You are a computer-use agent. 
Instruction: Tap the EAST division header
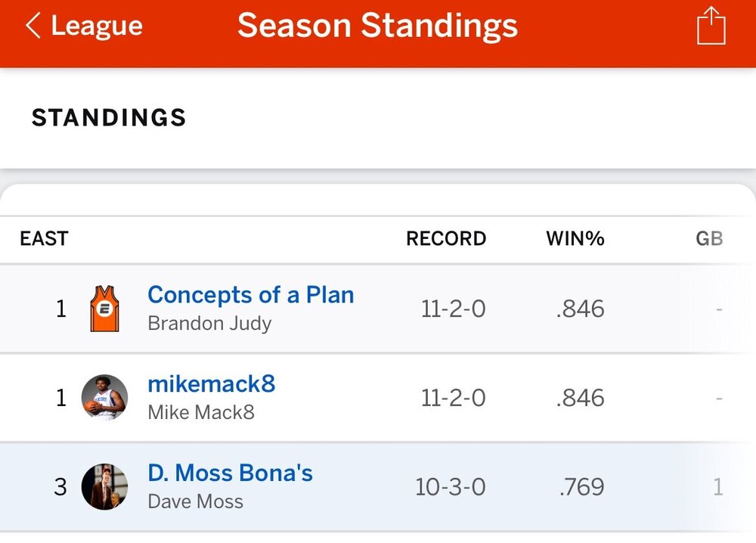(x=44, y=239)
